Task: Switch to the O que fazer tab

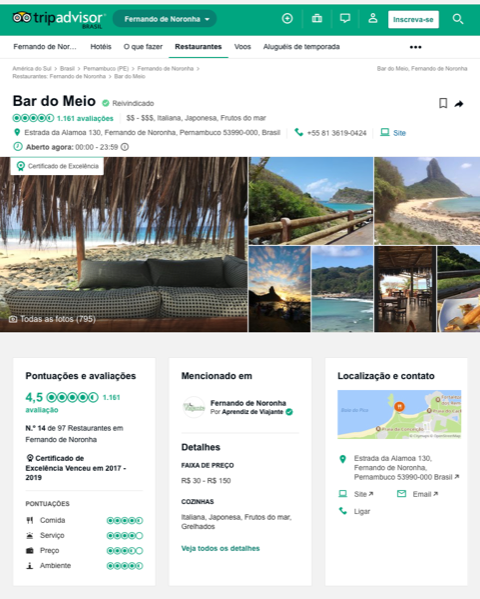Action: tap(143, 47)
